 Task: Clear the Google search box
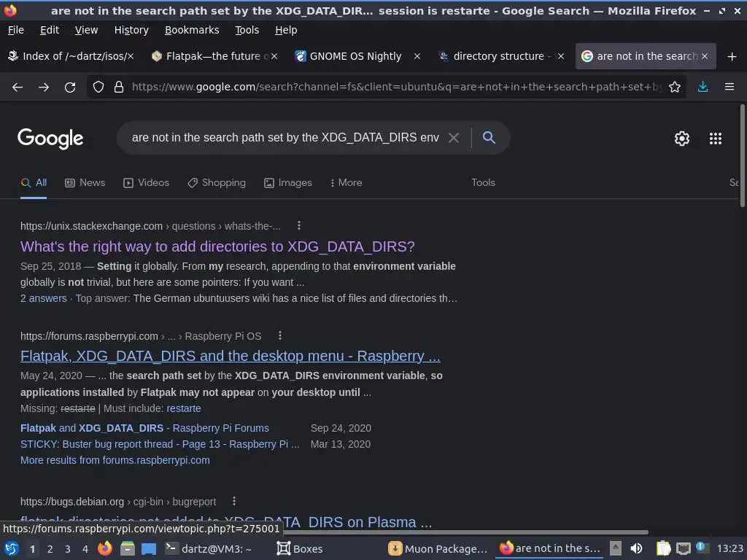click(x=454, y=138)
